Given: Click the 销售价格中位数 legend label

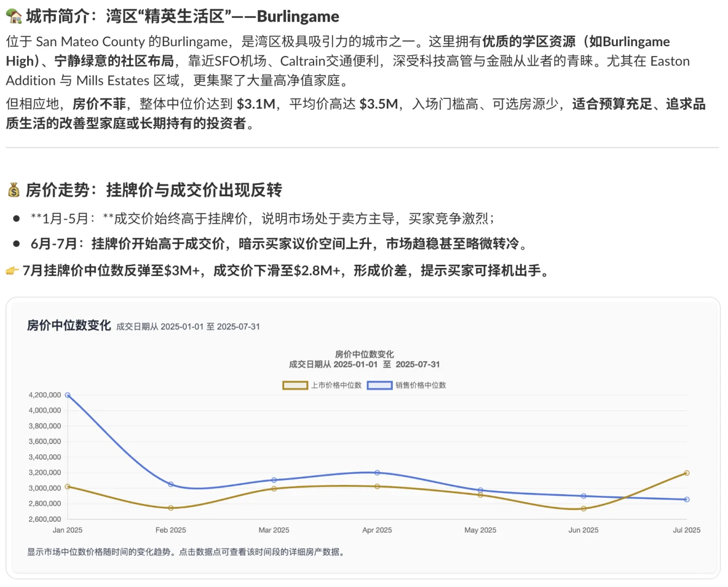Looking at the screenshot, I should [x=421, y=385].
